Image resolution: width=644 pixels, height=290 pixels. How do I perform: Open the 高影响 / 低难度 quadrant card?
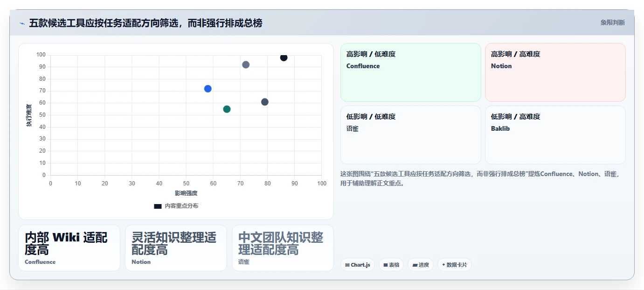[x=410, y=72]
